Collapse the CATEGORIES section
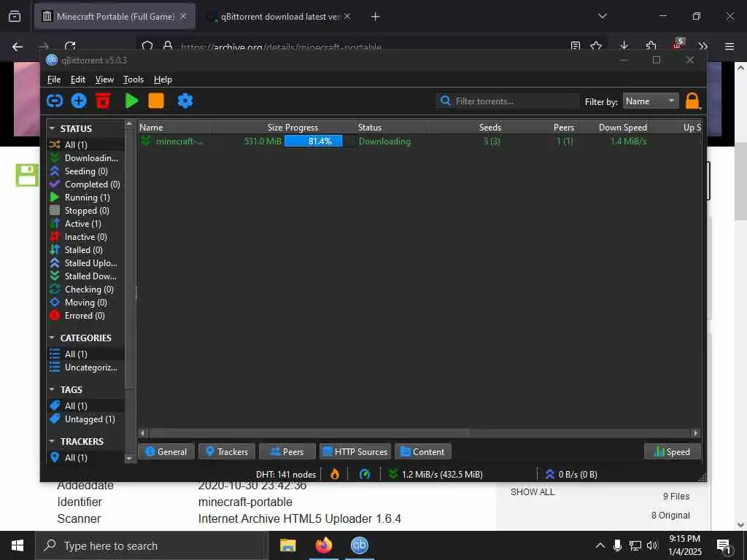Screen dimensions: 747x560 click(52, 338)
